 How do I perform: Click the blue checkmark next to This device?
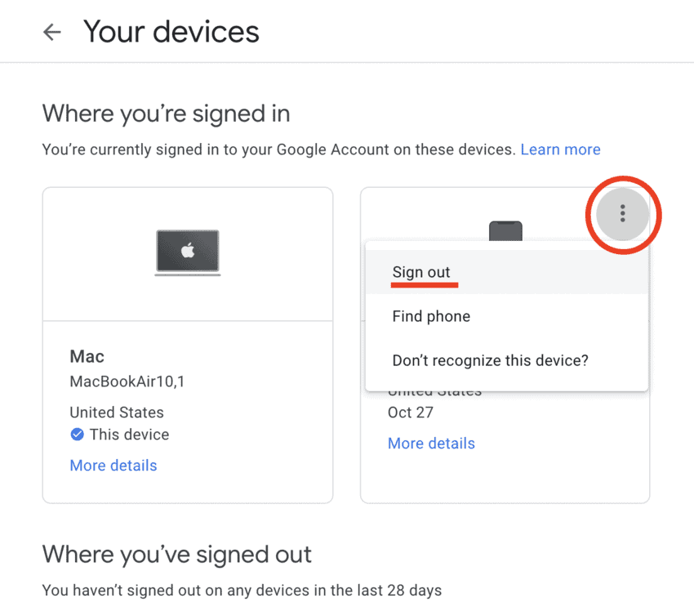coord(77,435)
